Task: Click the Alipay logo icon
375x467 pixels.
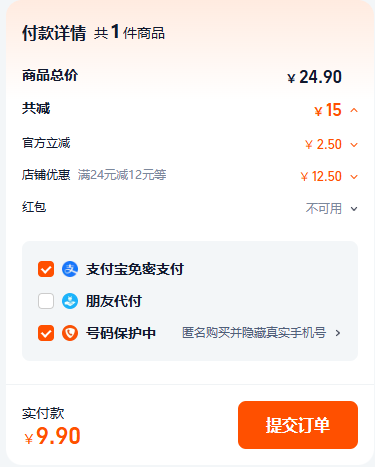Action: 70,269
